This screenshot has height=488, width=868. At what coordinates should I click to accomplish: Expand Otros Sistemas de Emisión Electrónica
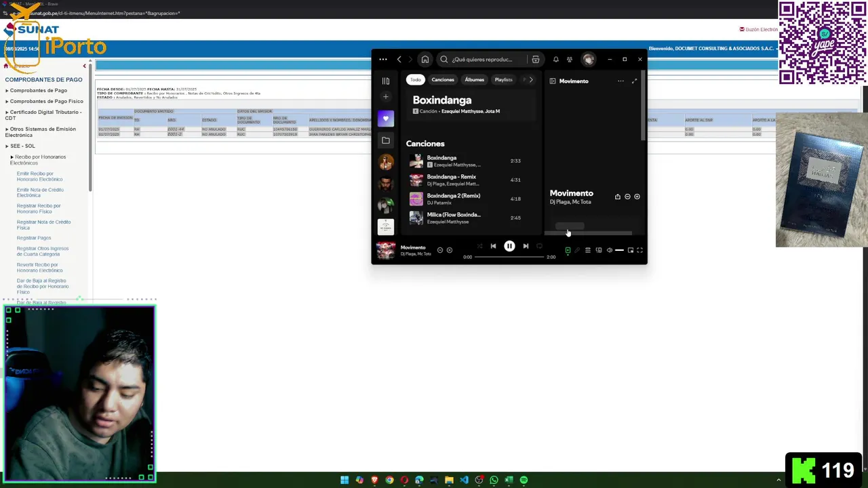42,132
